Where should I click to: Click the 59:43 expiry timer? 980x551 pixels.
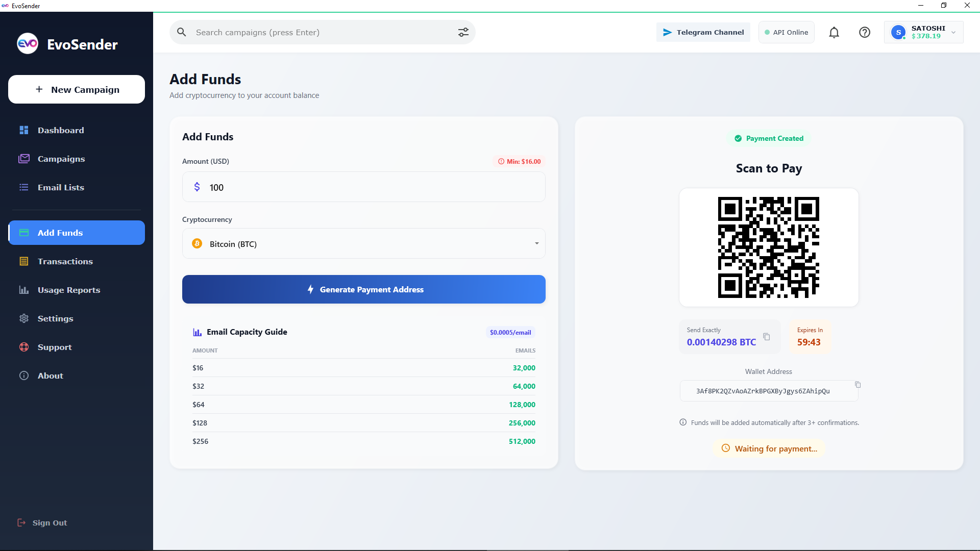(809, 342)
